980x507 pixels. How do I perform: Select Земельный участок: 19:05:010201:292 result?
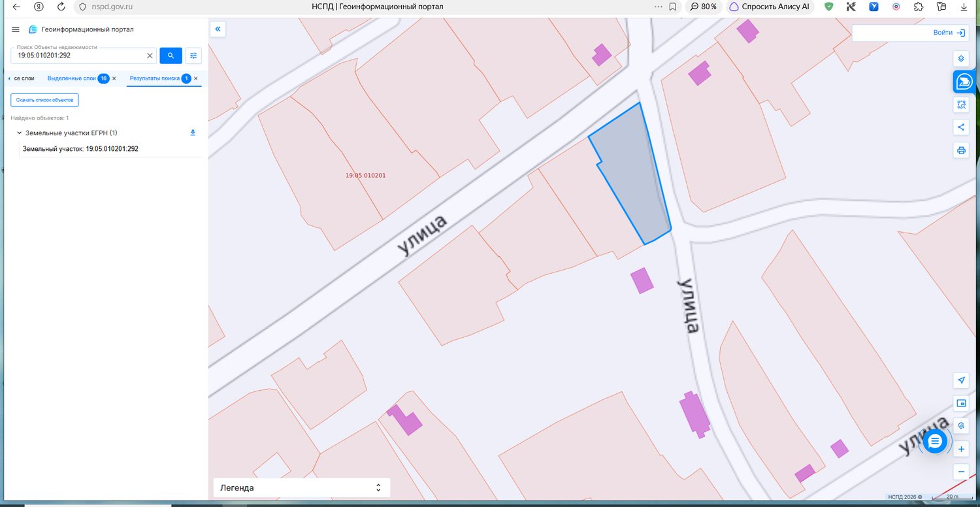click(80, 149)
